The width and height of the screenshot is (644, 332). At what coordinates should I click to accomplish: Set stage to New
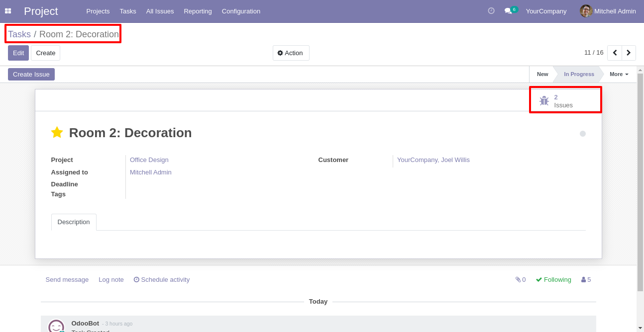click(542, 74)
